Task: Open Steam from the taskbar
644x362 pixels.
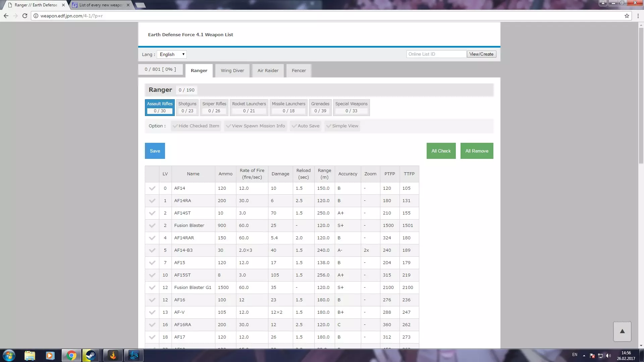Action: click(91, 355)
